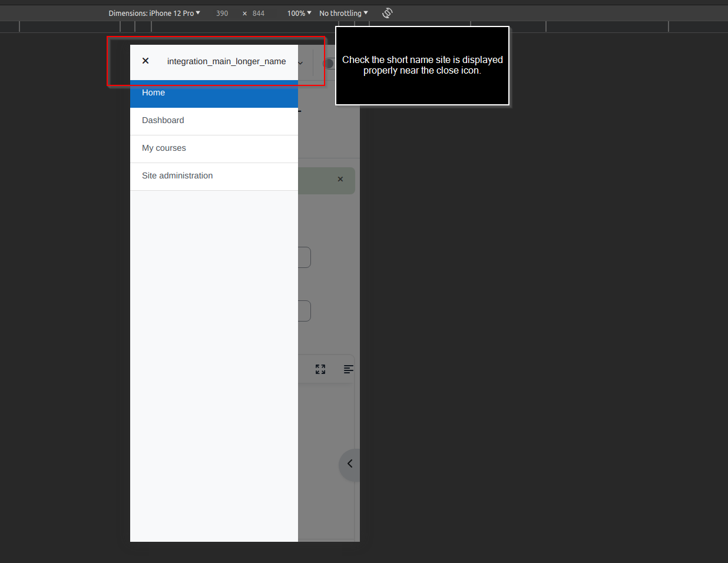
Task: Open the 100% zoom dropdown
Action: coord(299,13)
